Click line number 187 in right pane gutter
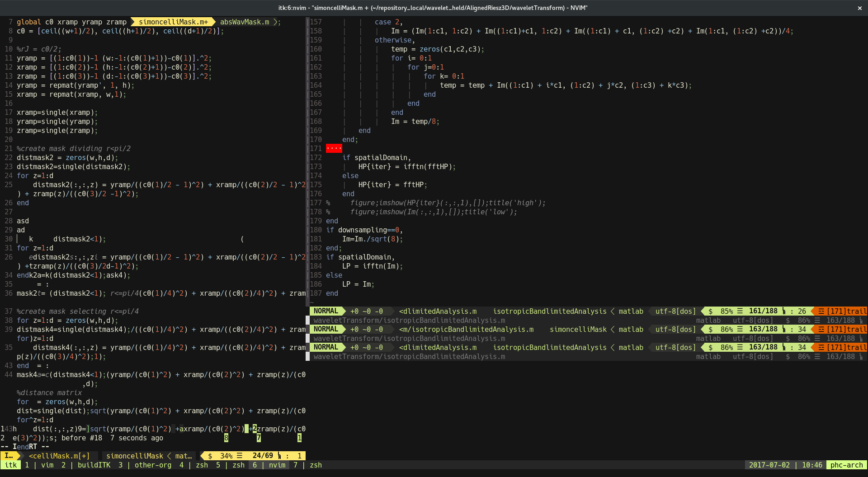868x477 pixels. pos(316,293)
